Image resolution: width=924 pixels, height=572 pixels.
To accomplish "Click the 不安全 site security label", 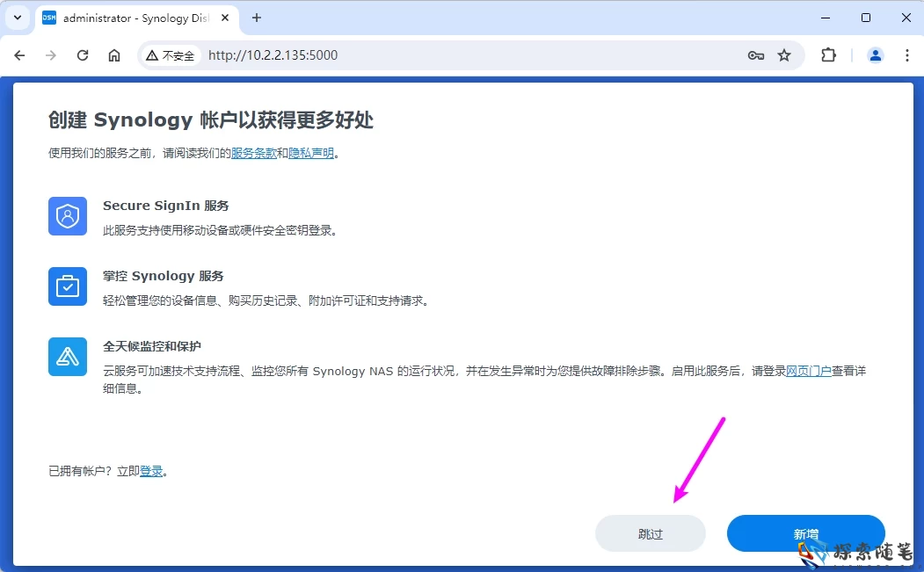I will 171,54.
